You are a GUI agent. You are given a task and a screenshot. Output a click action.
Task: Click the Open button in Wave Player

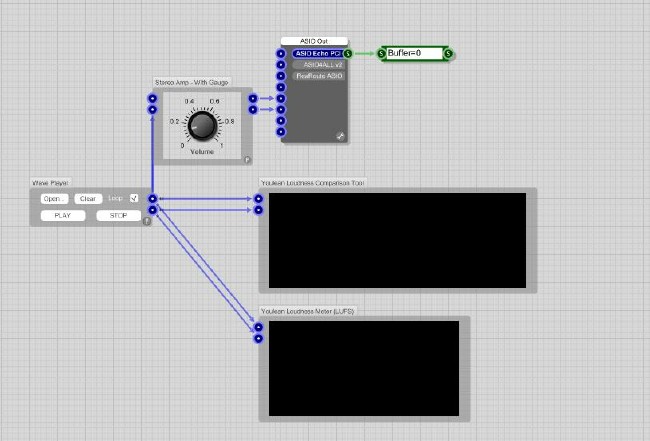click(53, 199)
